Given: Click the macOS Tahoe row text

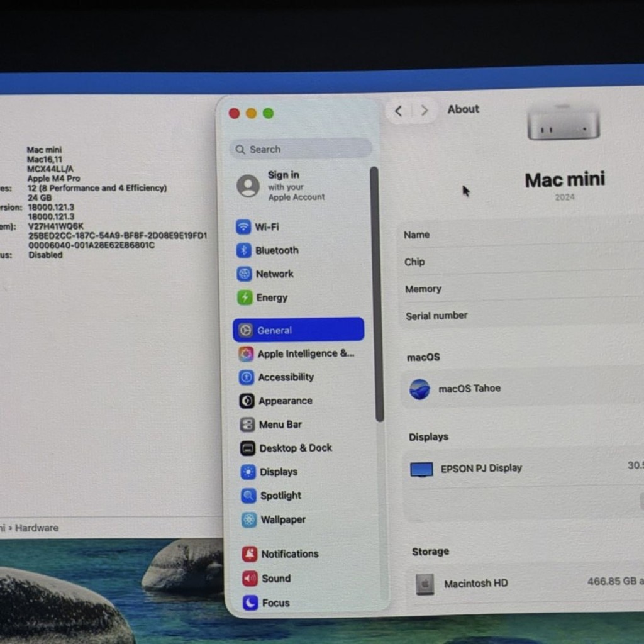Looking at the screenshot, I should (469, 389).
